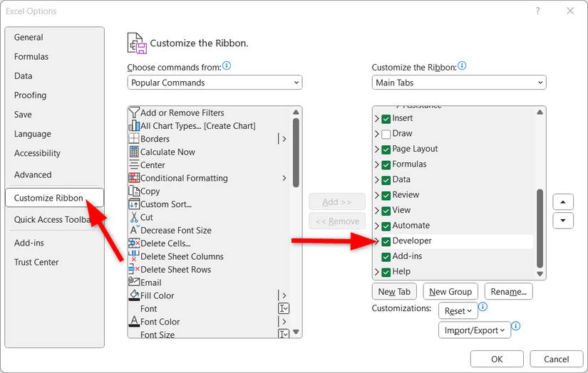
Task: Confirm with the OK button
Action: click(497, 359)
